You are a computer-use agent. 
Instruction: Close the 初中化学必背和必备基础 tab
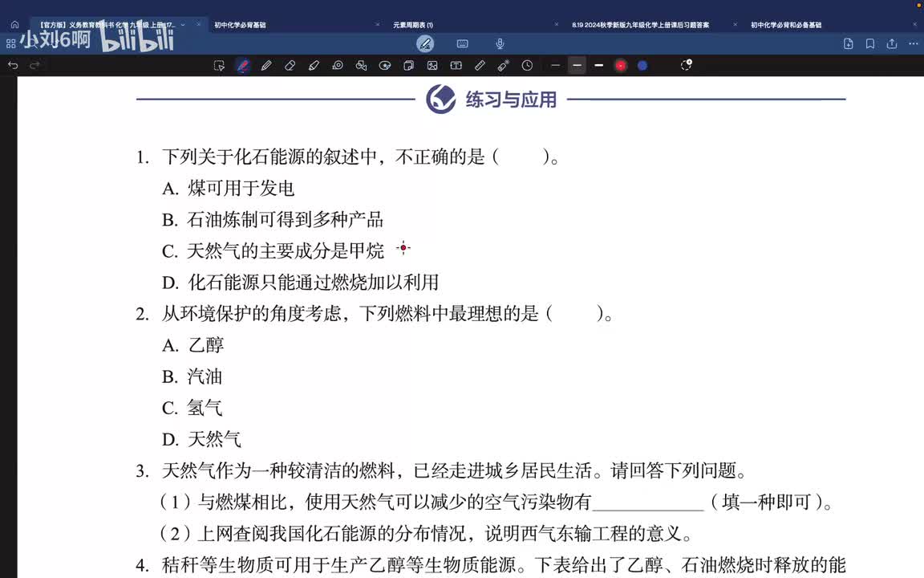[x=914, y=25]
